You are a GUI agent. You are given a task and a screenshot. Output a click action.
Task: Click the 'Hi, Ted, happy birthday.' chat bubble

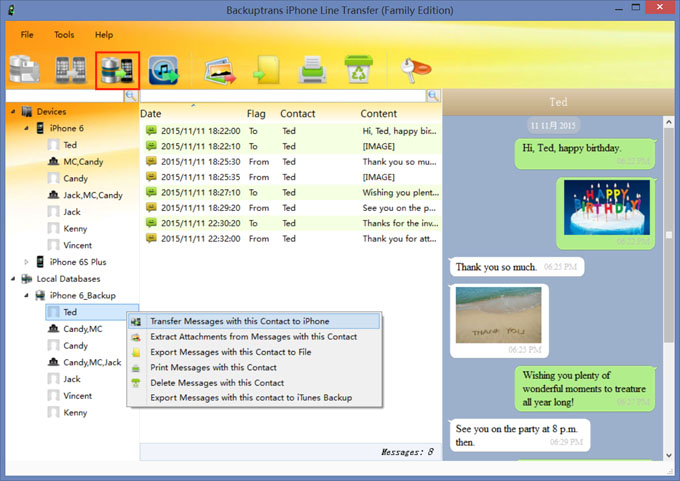pyautogui.click(x=585, y=154)
